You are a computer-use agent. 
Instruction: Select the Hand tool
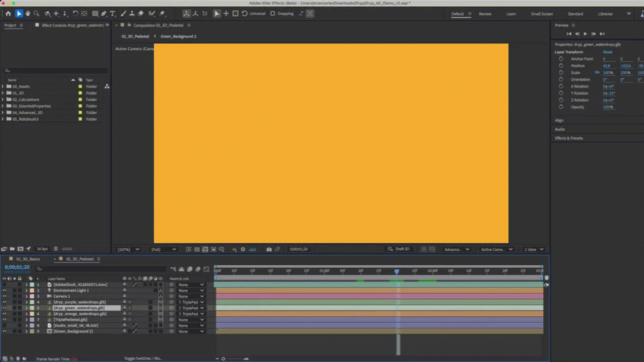[28, 14]
